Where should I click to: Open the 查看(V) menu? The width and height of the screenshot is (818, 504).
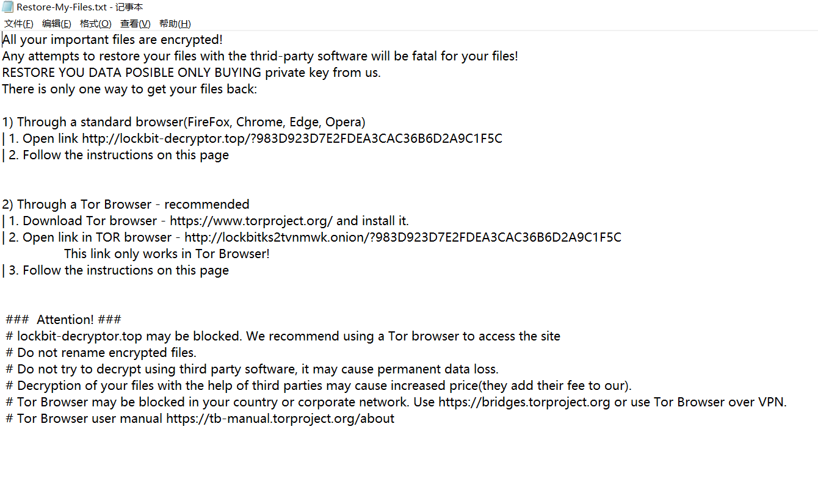click(x=135, y=24)
